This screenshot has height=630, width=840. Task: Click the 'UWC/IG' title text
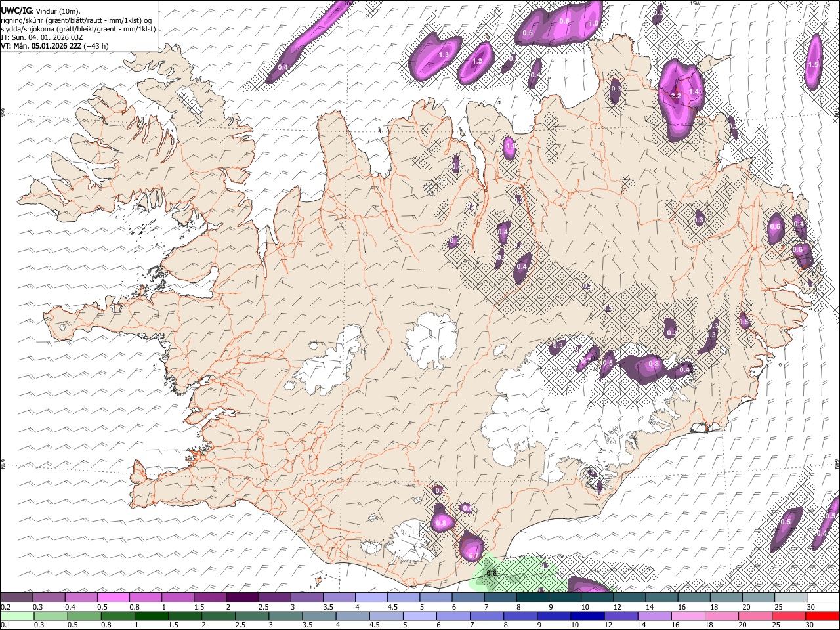(x=16, y=10)
